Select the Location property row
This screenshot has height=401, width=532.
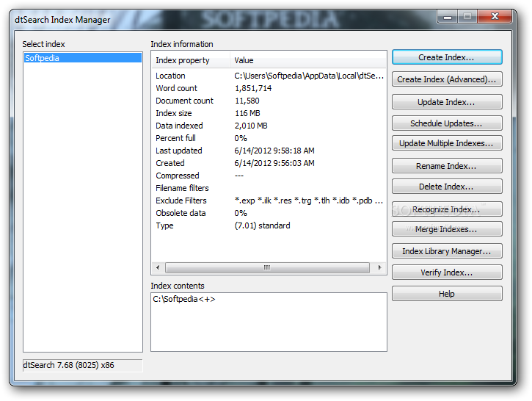pos(269,76)
